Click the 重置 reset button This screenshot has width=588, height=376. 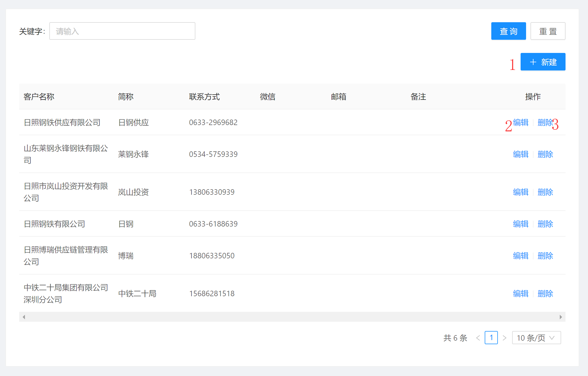pos(547,31)
